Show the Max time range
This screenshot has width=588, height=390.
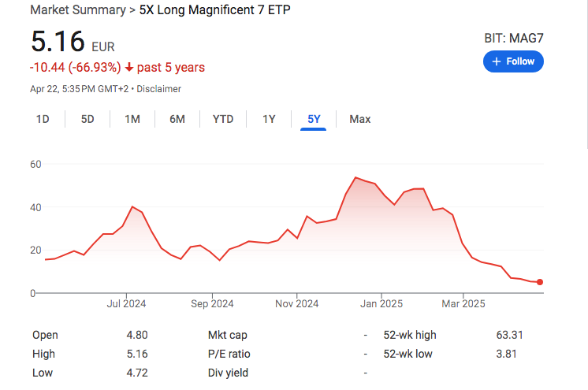[x=359, y=119]
